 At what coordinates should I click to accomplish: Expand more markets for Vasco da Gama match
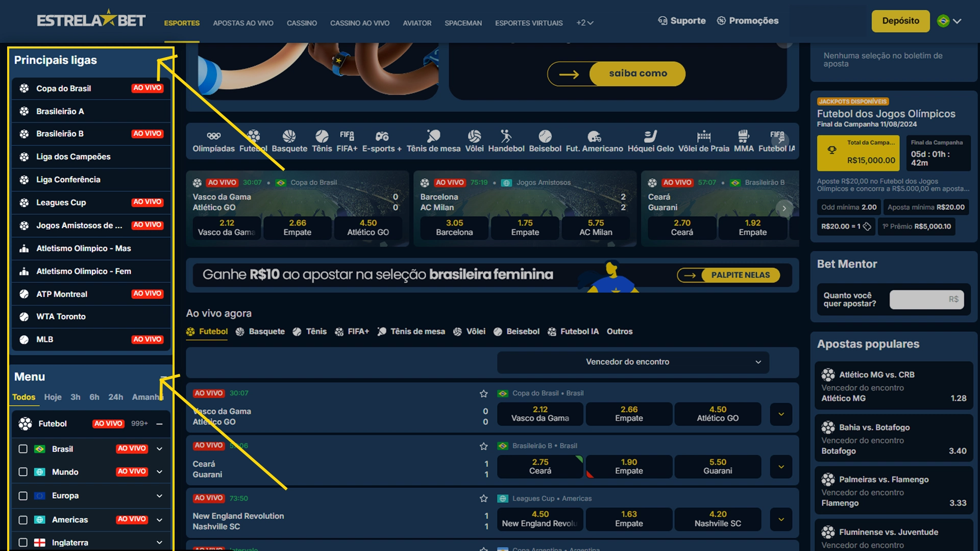781,414
